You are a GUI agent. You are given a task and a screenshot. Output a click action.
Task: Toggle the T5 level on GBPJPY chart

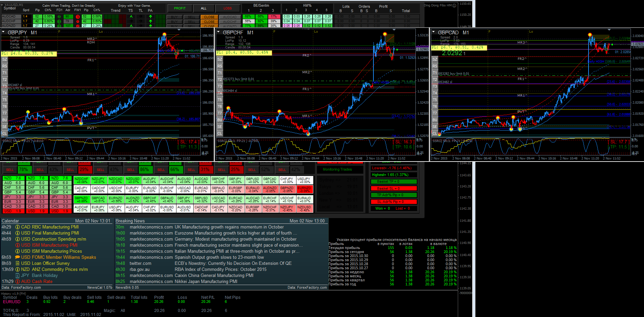5,100
